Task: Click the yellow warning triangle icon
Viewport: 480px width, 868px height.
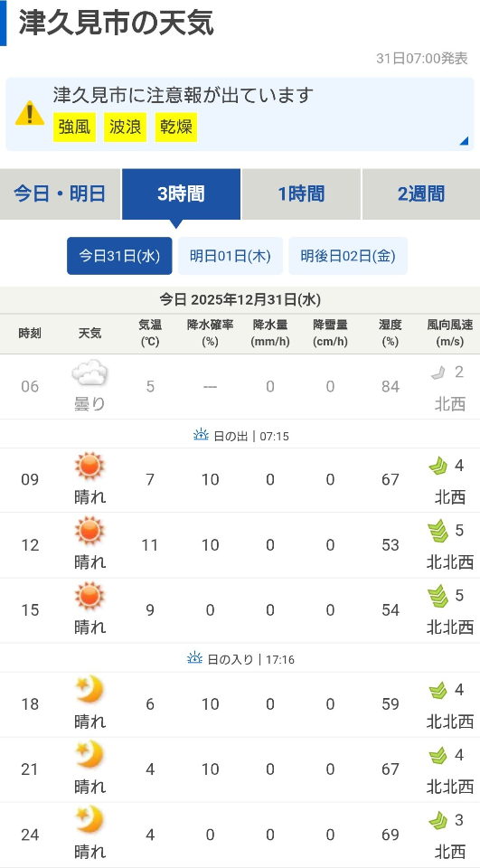Action: click(x=29, y=113)
